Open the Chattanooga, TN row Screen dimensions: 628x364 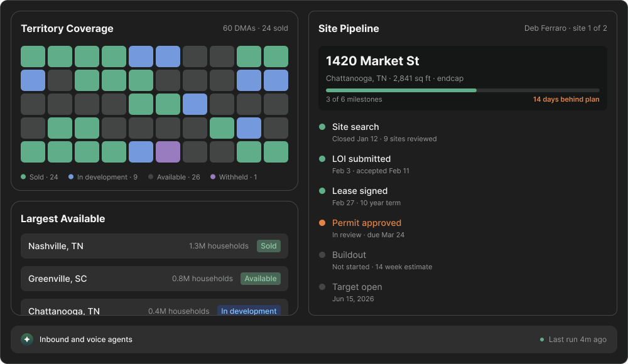154,307
